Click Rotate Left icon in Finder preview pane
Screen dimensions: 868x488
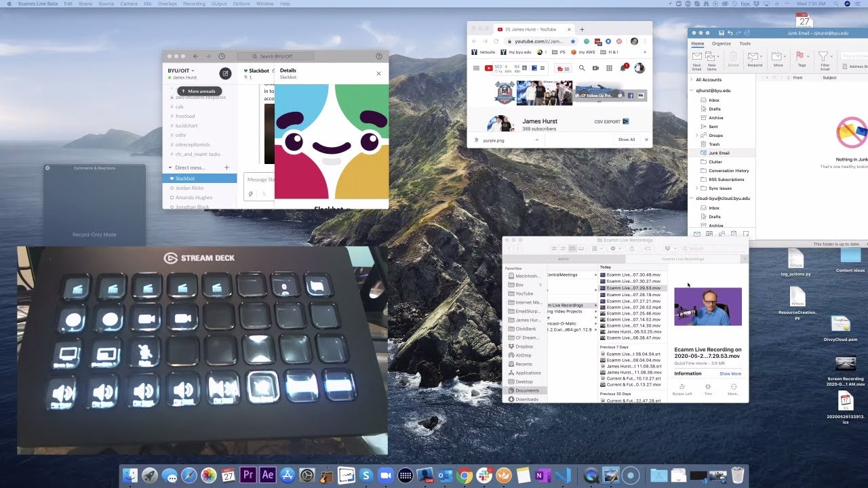(x=682, y=386)
